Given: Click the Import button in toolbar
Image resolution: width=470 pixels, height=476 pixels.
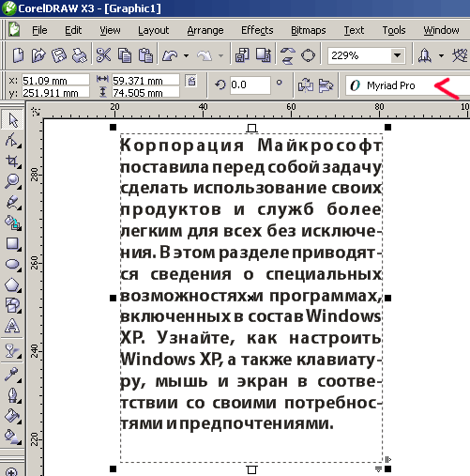Looking at the screenshot, I should pyautogui.click(x=242, y=55).
